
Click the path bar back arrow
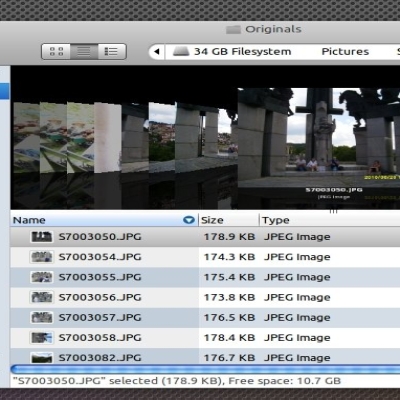tap(157, 52)
